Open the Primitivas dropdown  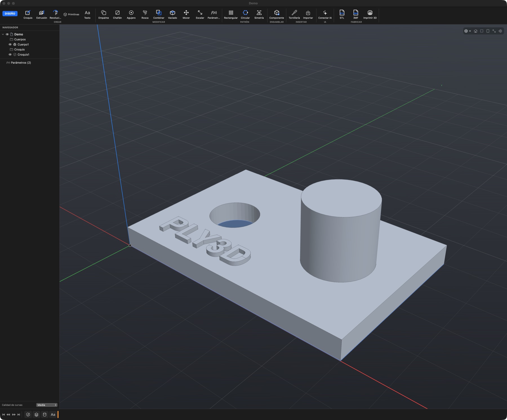71,14
